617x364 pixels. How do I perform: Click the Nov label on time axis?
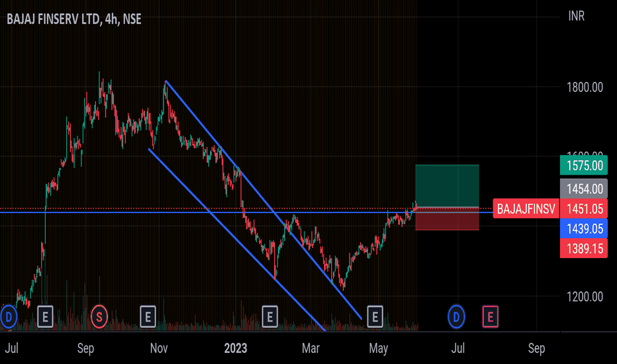[159, 348]
